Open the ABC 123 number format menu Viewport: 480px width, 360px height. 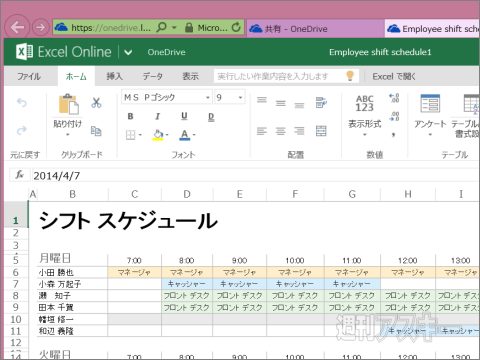click(365, 115)
